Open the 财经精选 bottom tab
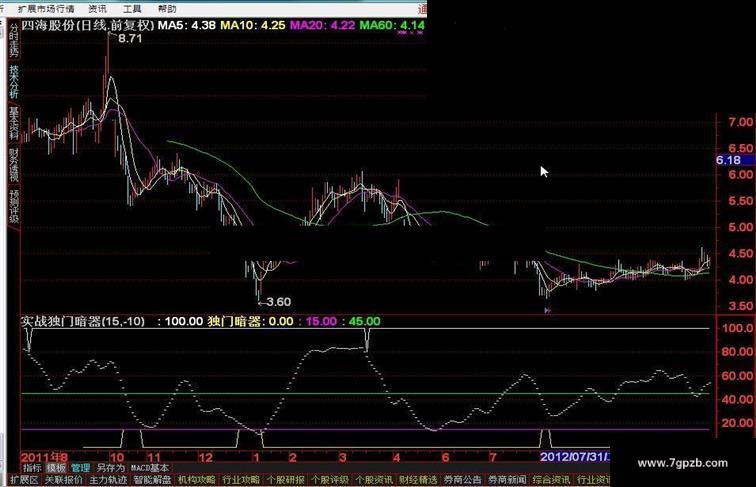Screen dimensions: 756x487 (418, 480)
